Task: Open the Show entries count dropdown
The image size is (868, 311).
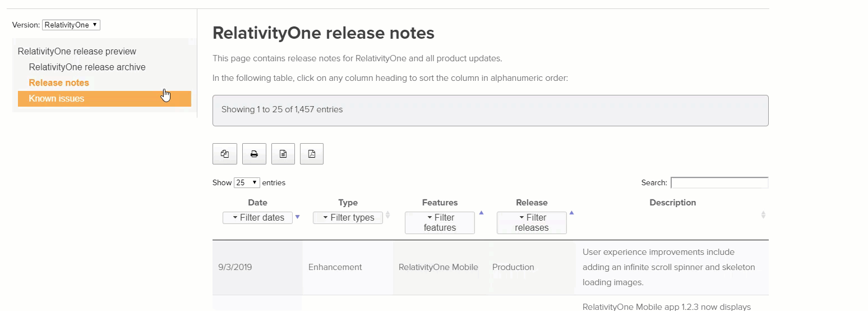Action: coord(247,182)
